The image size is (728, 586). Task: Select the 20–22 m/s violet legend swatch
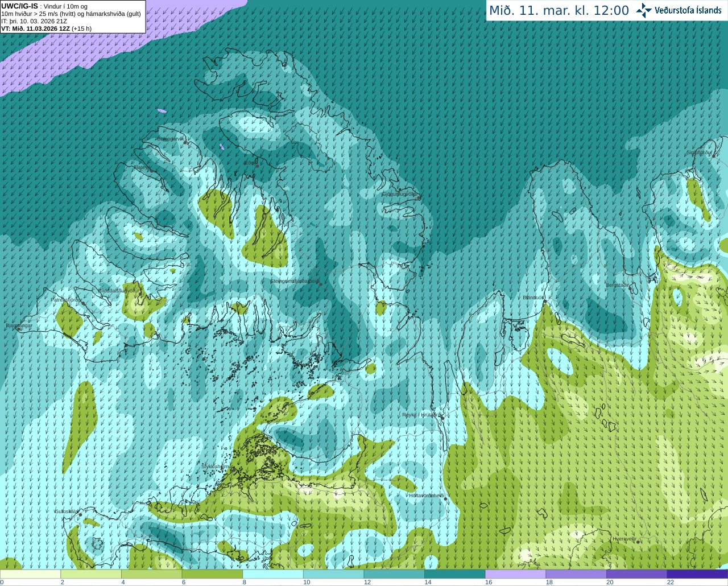coord(637,574)
